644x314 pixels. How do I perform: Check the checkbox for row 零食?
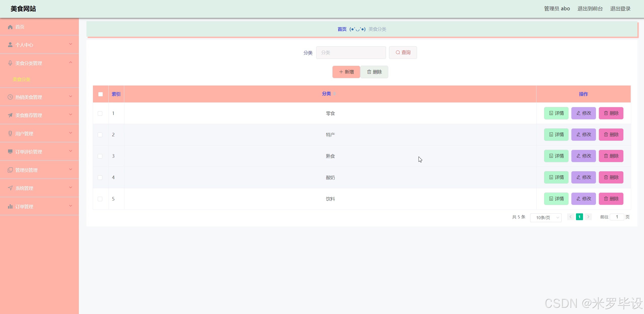coord(100,113)
